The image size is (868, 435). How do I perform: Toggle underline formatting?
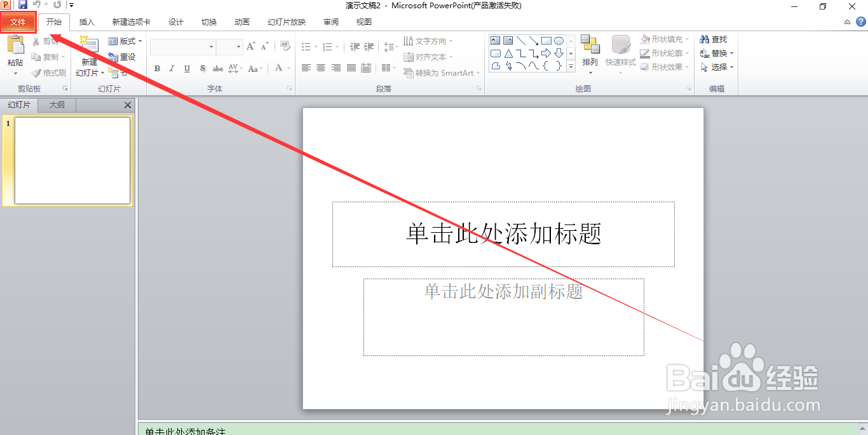(x=186, y=68)
